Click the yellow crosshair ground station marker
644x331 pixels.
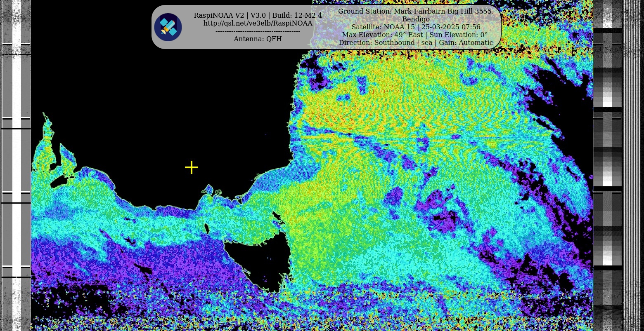tap(192, 167)
